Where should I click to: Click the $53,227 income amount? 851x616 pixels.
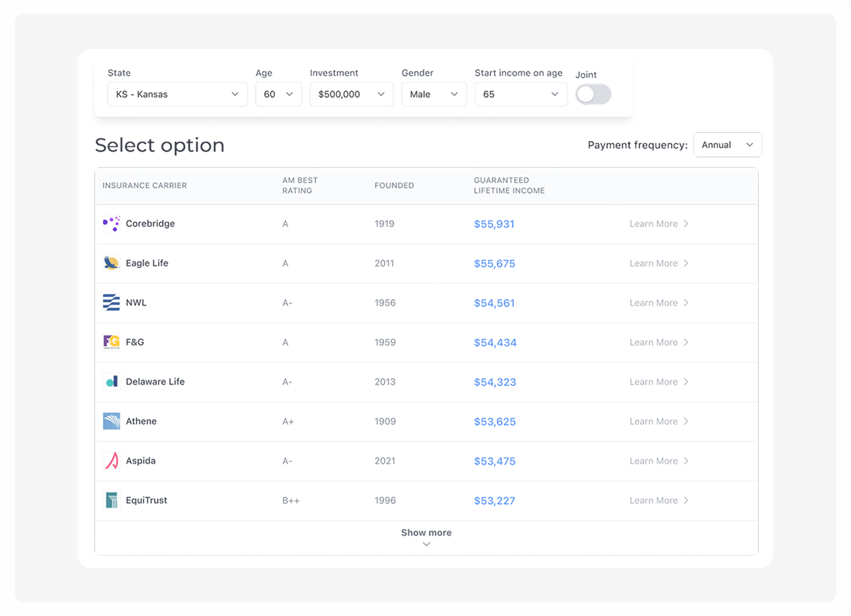(494, 501)
